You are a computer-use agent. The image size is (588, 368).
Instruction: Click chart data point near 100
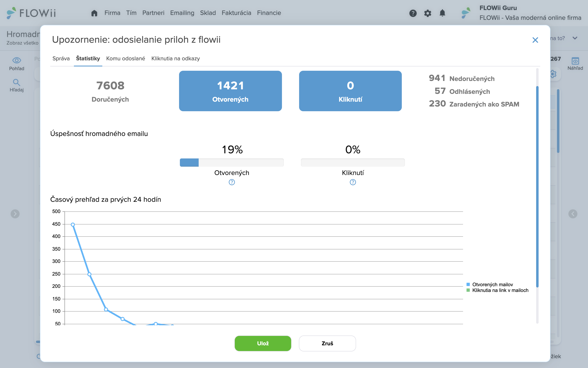tap(106, 310)
